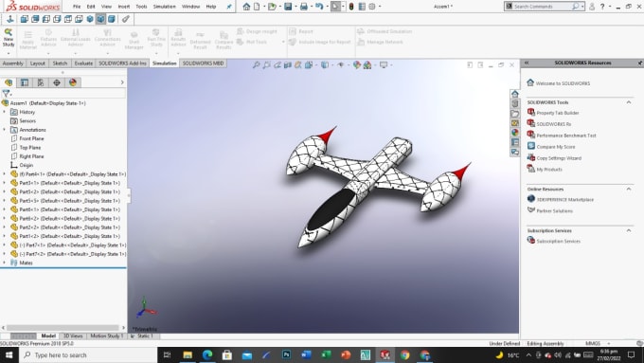Viewport: 644px width, 363px height.
Task: Select the Origin tree item
Action: click(x=26, y=165)
